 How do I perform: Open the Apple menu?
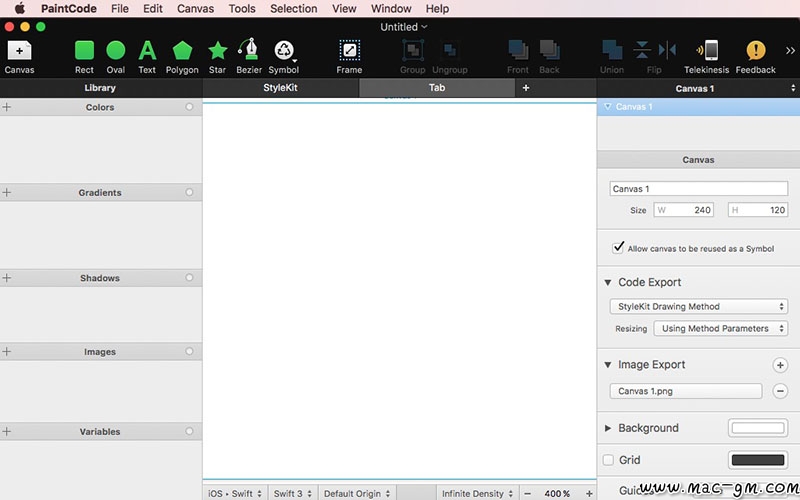19,9
